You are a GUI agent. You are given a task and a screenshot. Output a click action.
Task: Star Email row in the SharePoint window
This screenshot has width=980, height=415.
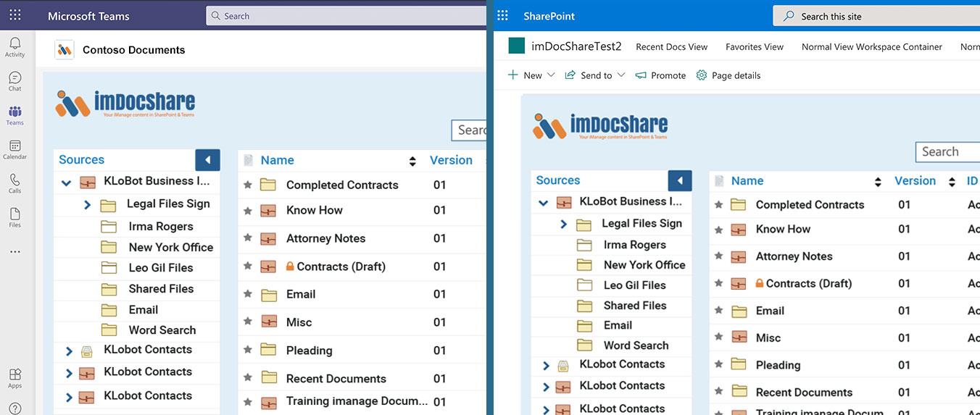click(x=719, y=311)
